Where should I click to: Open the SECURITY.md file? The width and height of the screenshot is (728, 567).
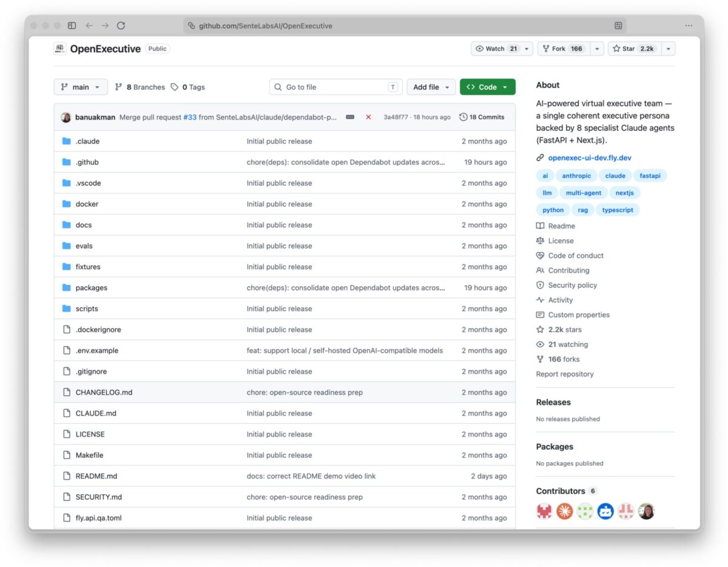[98, 497]
